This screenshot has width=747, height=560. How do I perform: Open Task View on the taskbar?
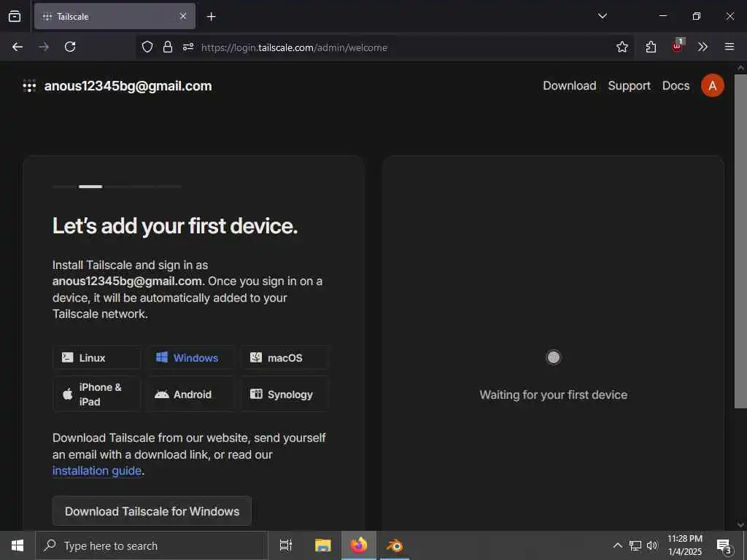click(286, 545)
